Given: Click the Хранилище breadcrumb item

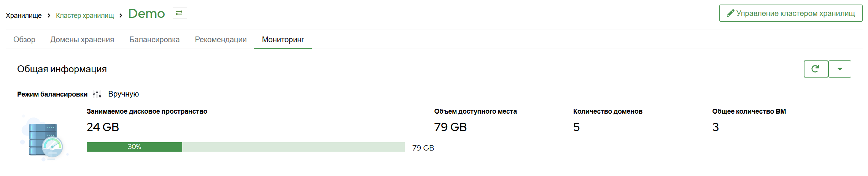Looking at the screenshot, I should pos(24,16).
